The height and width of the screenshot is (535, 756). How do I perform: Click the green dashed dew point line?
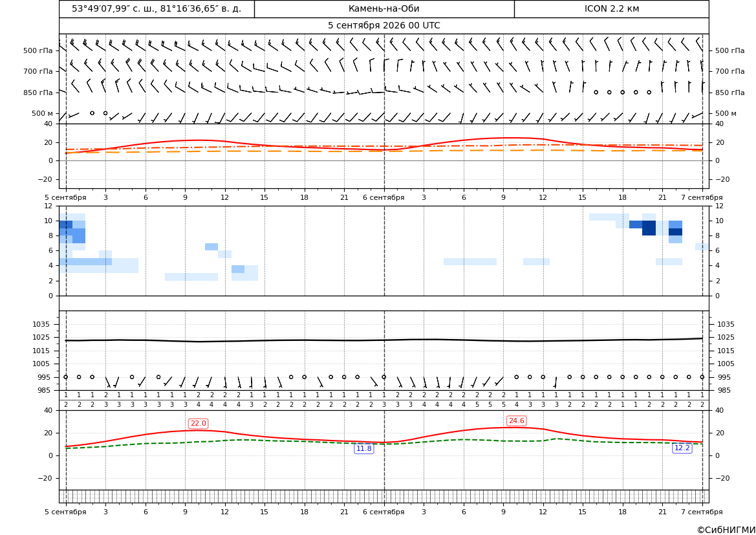383,443
